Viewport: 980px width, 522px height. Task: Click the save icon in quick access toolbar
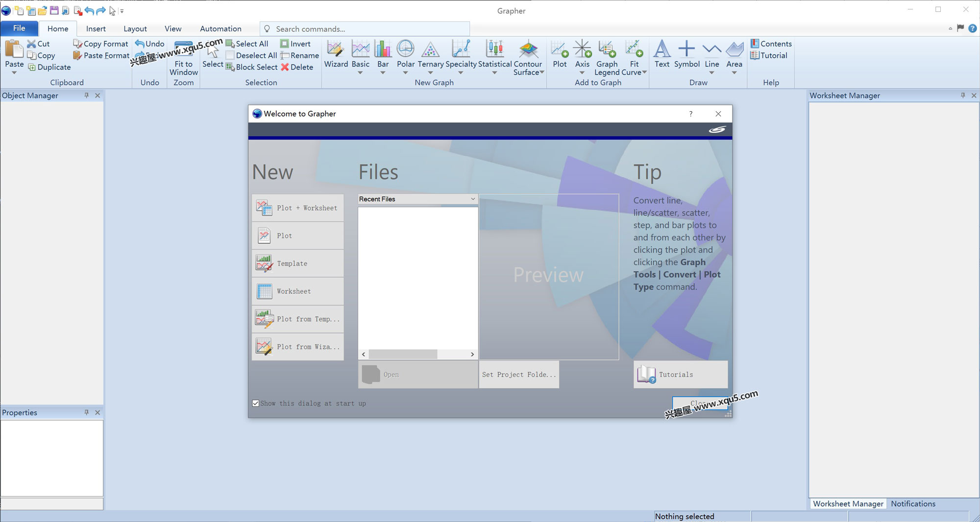(54, 10)
